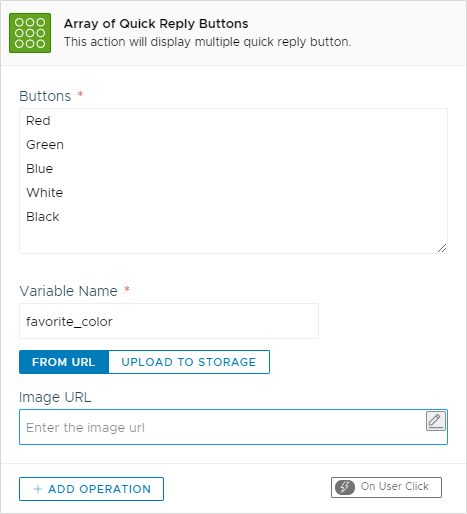Open the pencil edit icon in Image URL
Image resolution: width=467 pixels, height=514 pixels.
click(436, 421)
